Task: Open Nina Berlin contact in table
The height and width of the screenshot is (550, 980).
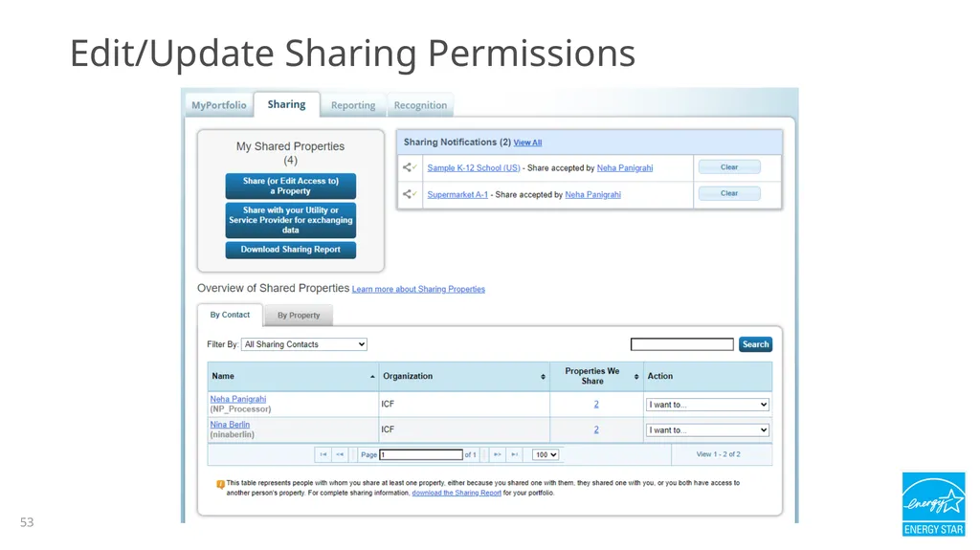Action: tap(230, 425)
